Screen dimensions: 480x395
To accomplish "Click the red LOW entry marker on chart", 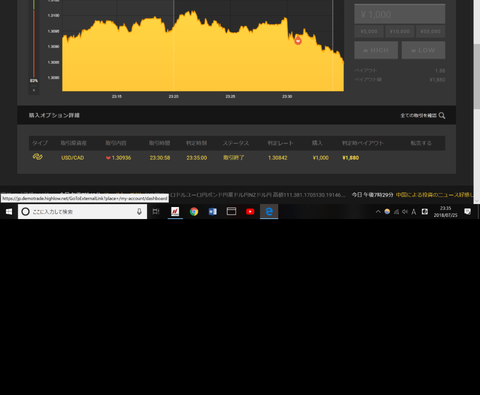I will (298, 41).
